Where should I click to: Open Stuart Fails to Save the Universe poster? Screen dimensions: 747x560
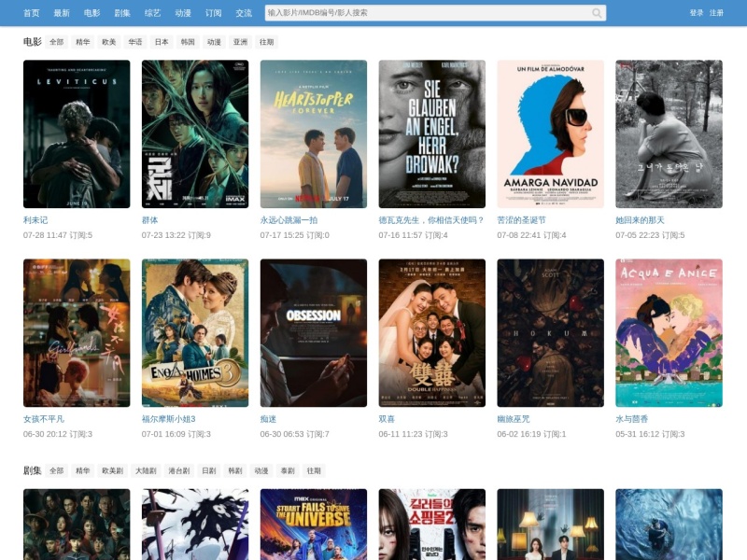pos(314,525)
